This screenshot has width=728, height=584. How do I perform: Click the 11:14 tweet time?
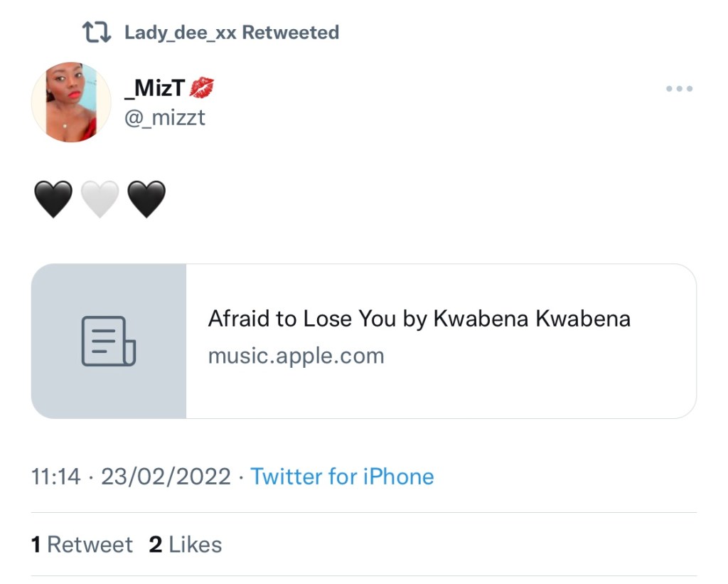click(56, 477)
